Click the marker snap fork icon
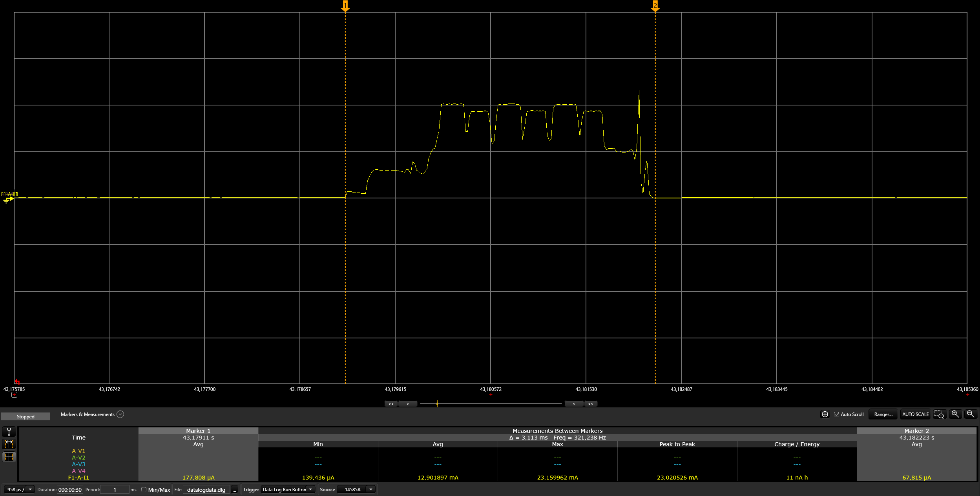The image size is (980, 496). point(9,431)
